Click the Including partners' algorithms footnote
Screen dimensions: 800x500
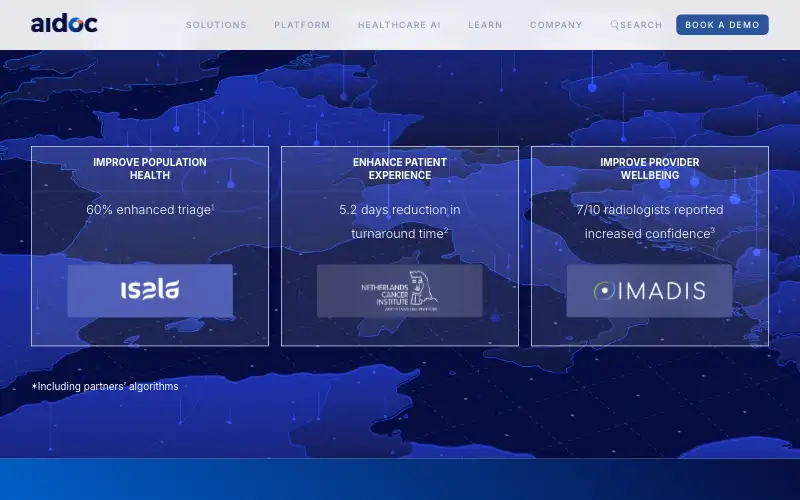(x=105, y=386)
